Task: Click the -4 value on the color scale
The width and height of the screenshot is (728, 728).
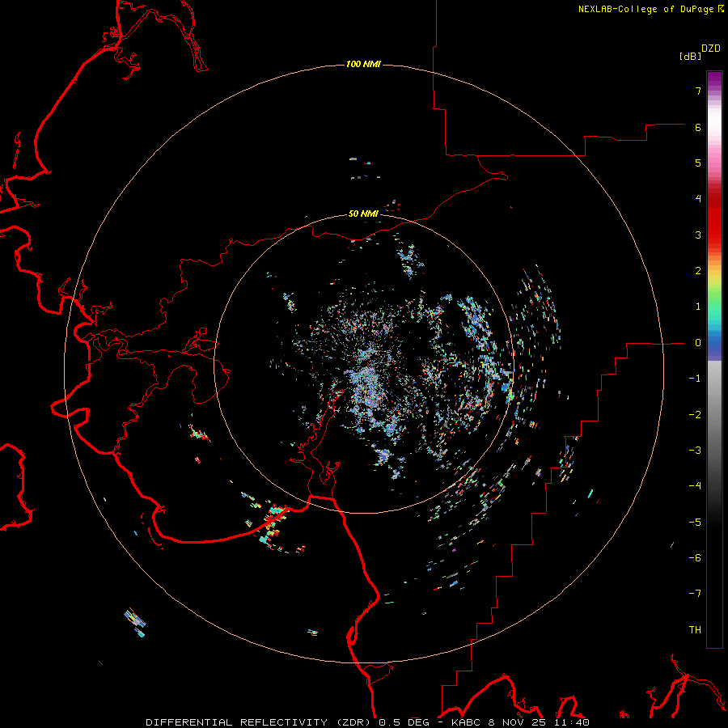Action: 695,486
